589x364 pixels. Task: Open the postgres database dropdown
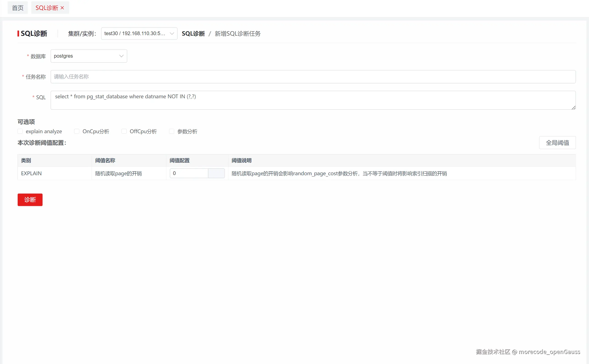[89, 56]
